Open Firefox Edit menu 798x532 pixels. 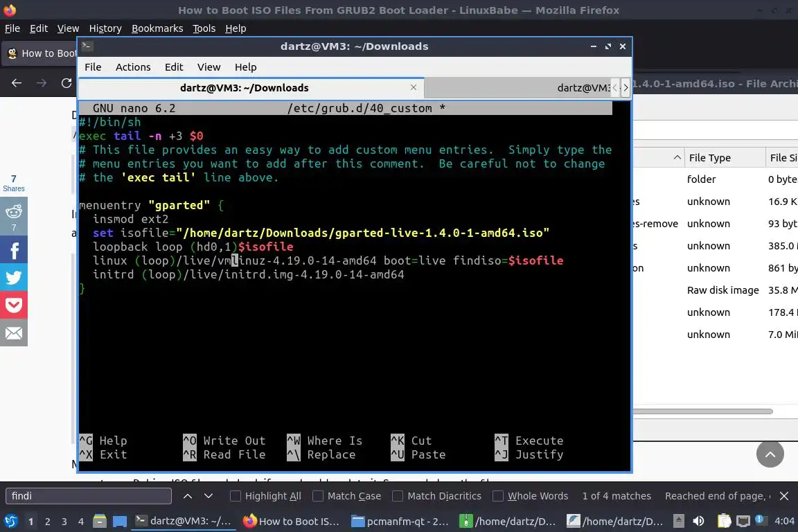pyautogui.click(x=39, y=28)
